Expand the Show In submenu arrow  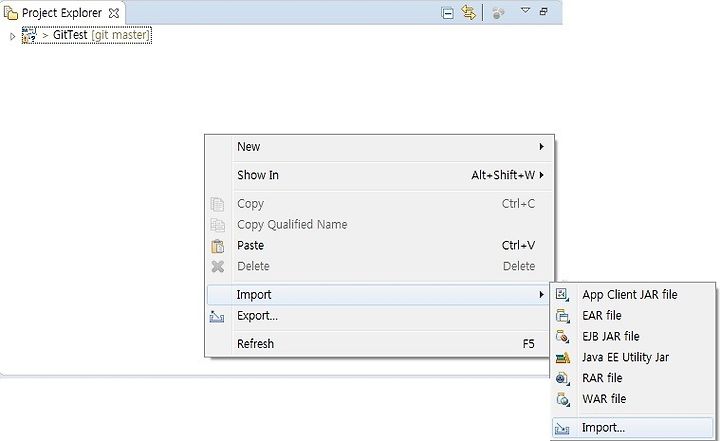(542, 175)
